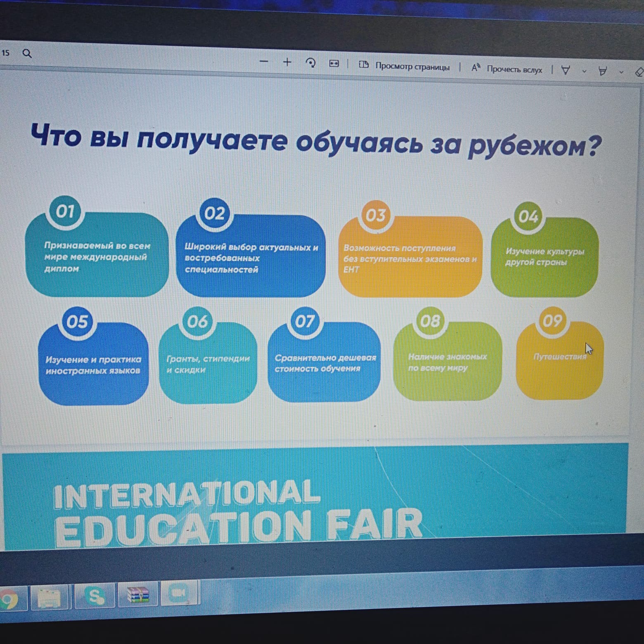Open Skype from the taskbar
The width and height of the screenshot is (644, 644).
(x=95, y=596)
